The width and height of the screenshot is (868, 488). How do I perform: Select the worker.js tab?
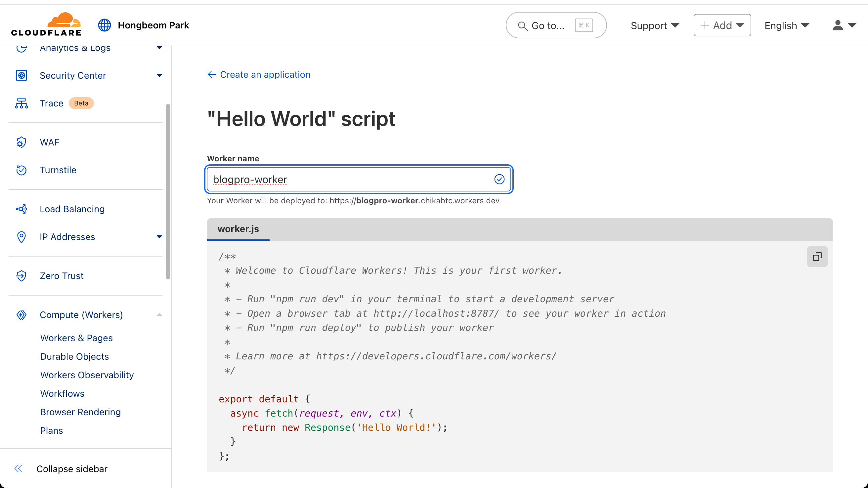[238, 229]
